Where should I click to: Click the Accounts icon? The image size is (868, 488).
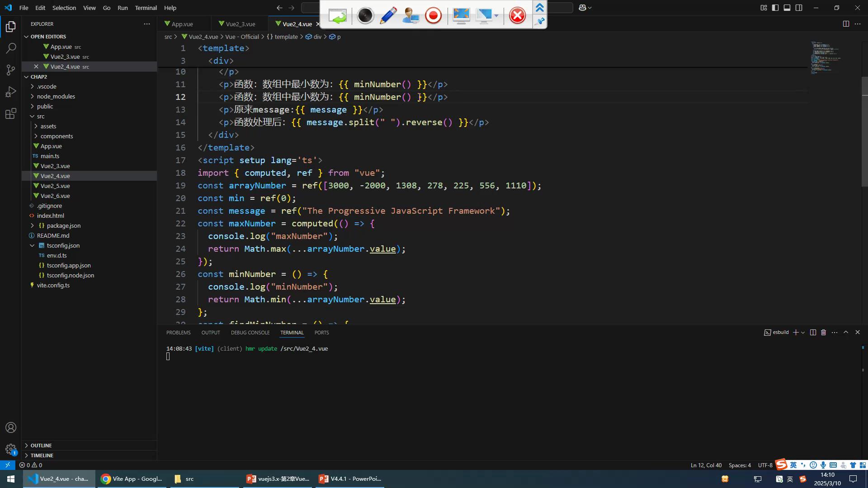[11, 427]
